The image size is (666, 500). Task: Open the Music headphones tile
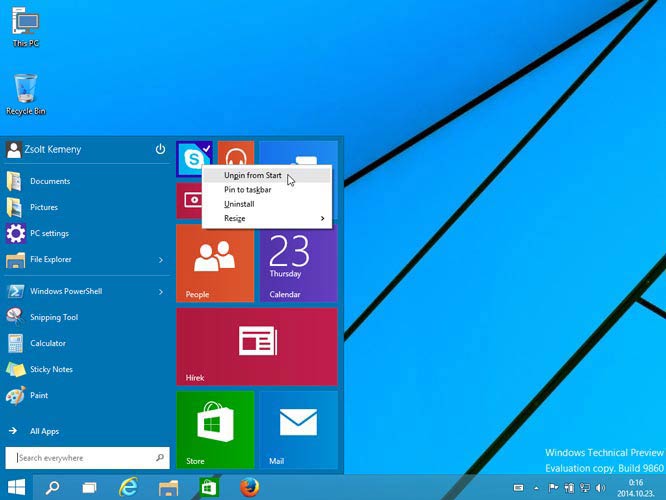pos(236,153)
